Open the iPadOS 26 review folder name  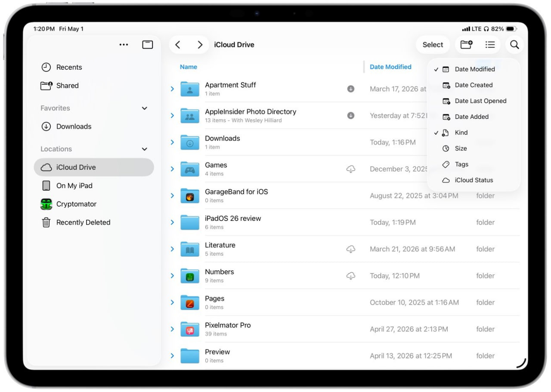[x=233, y=218]
